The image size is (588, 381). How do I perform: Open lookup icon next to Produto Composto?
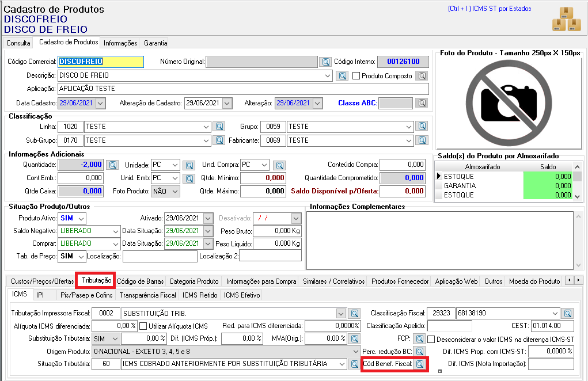(x=422, y=75)
